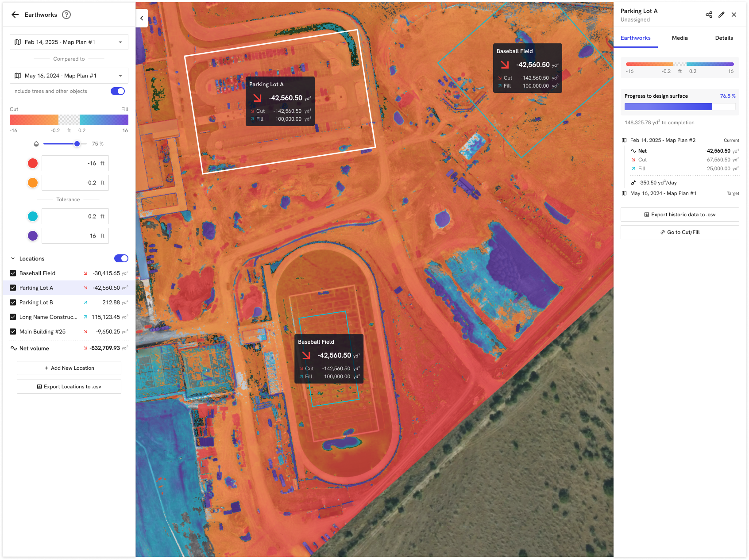
Task: Share Parking Lot A location icon
Action: tap(709, 15)
